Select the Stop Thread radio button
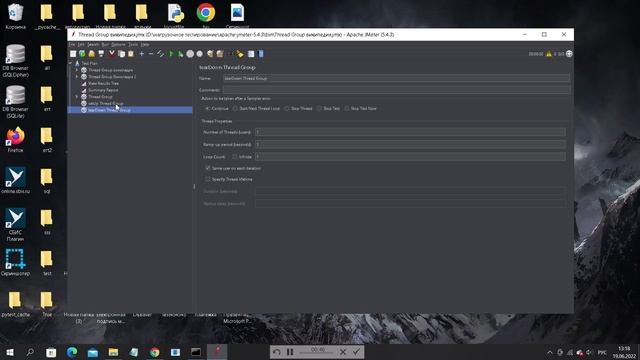Viewport: 640px width, 360px height. (287, 109)
